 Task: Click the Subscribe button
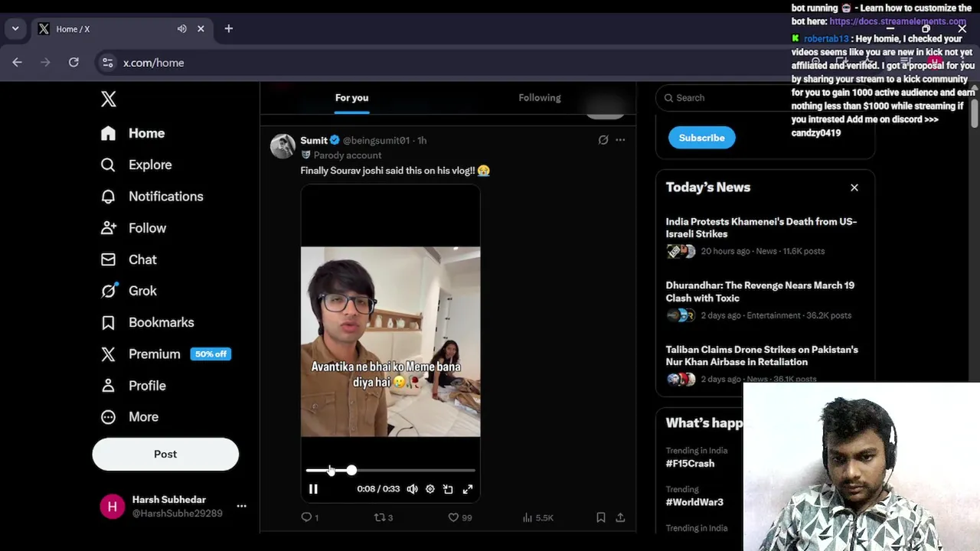701,138
